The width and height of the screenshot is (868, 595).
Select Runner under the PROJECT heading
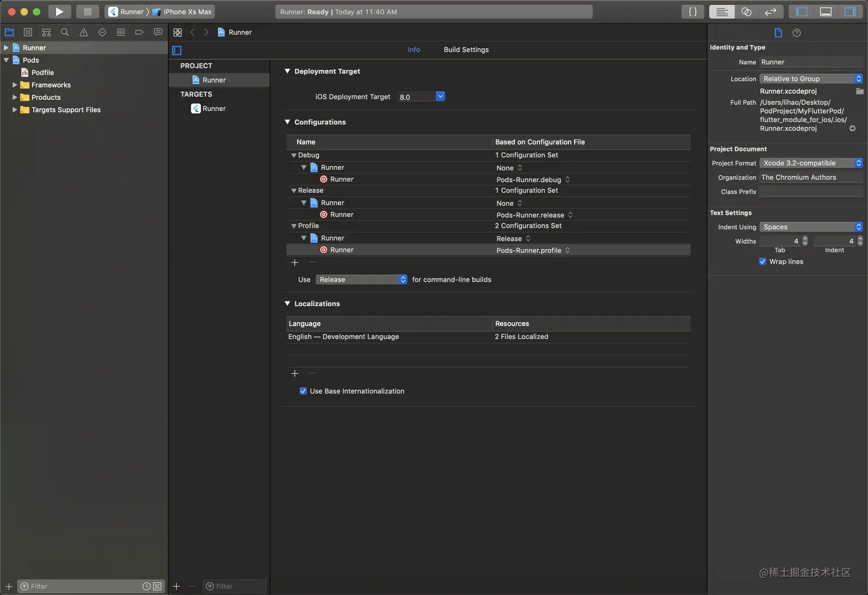214,80
